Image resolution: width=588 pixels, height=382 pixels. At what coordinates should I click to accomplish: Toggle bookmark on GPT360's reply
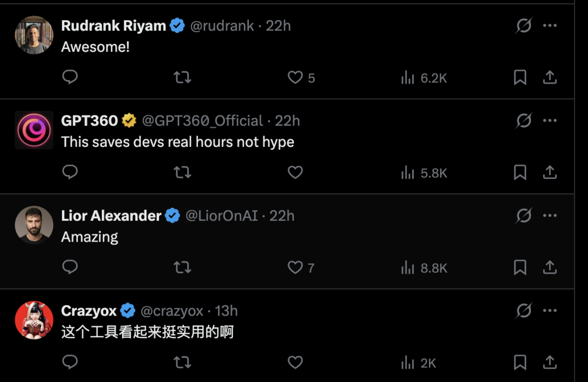tap(519, 172)
